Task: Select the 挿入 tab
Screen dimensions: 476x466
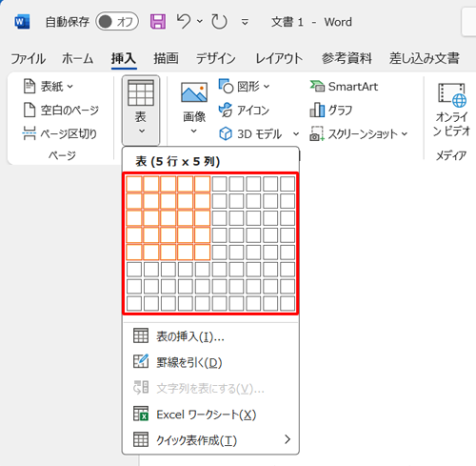Action: [x=124, y=59]
